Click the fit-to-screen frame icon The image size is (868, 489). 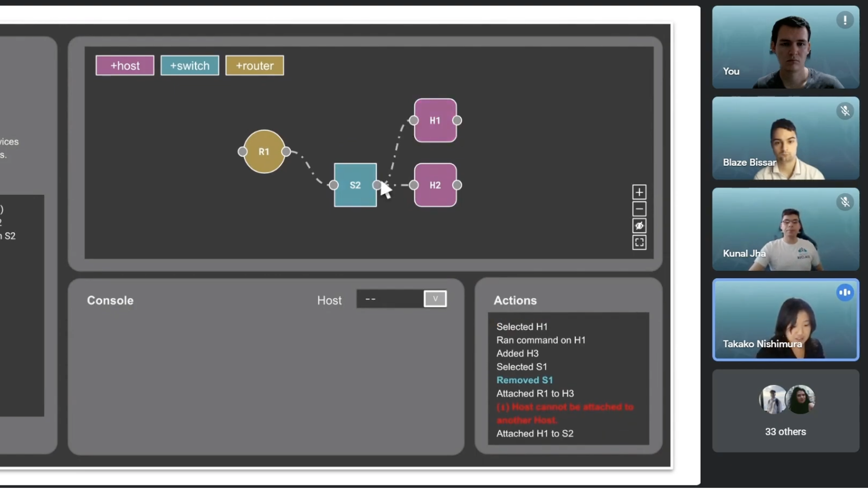[x=639, y=243]
